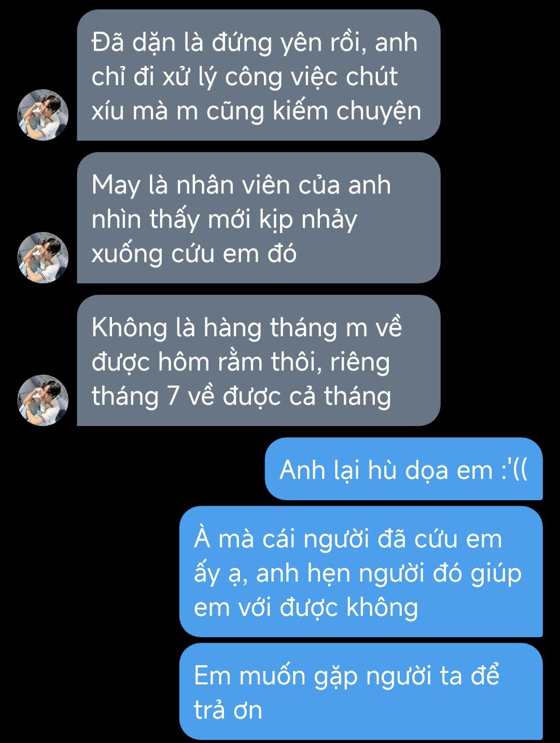
Task: Click the crying emoticon :'(( in blue message
Action: [x=514, y=469]
